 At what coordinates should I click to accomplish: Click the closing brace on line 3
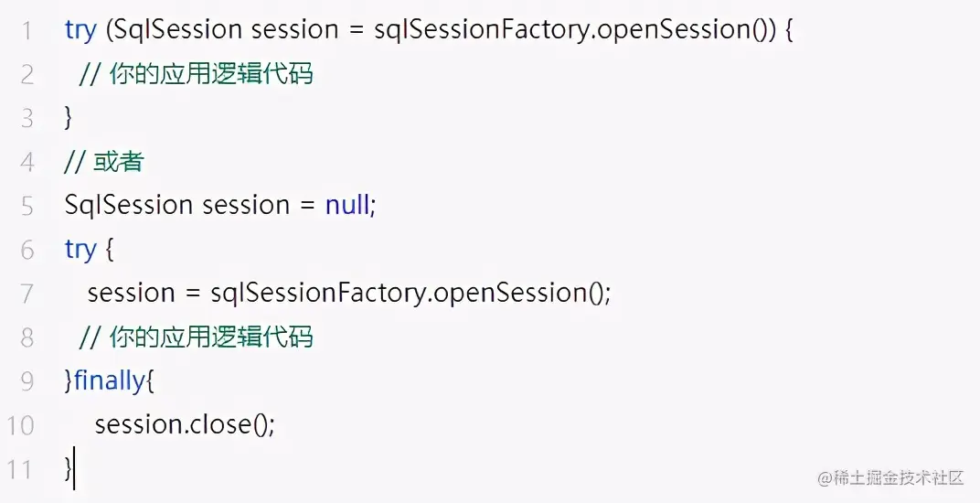(x=69, y=118)
